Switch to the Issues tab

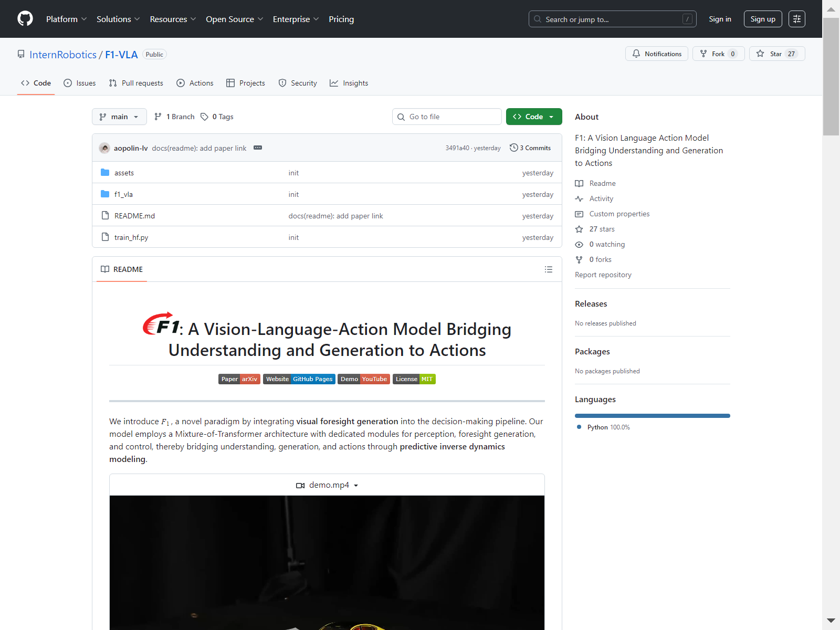coord(80,83)
